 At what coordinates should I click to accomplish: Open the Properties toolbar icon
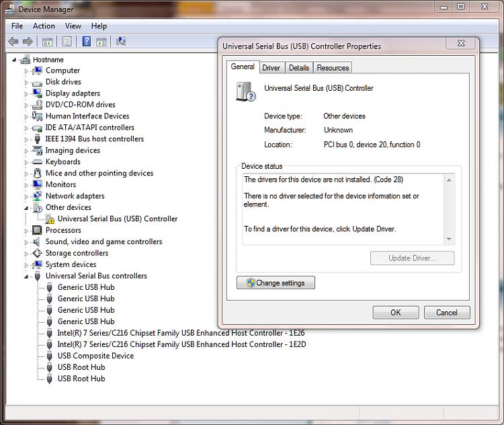click(67, 42)
